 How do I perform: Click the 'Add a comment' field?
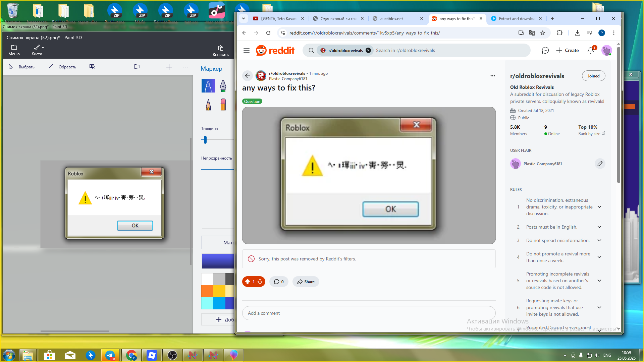click(x=369, y=313)
